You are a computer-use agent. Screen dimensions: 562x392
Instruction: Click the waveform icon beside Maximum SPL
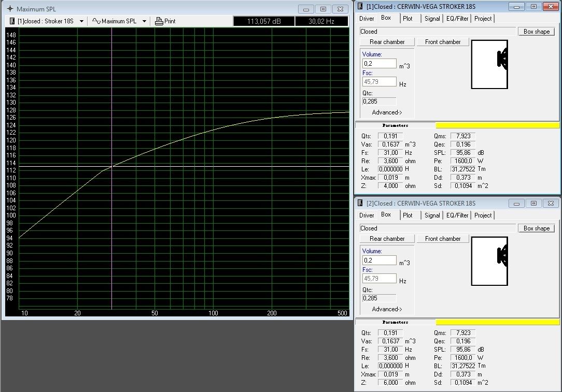point(96,21)
